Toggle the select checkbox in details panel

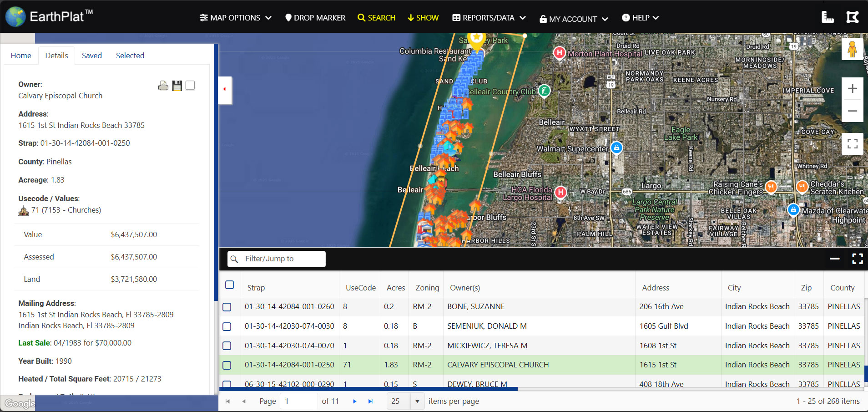190,85
